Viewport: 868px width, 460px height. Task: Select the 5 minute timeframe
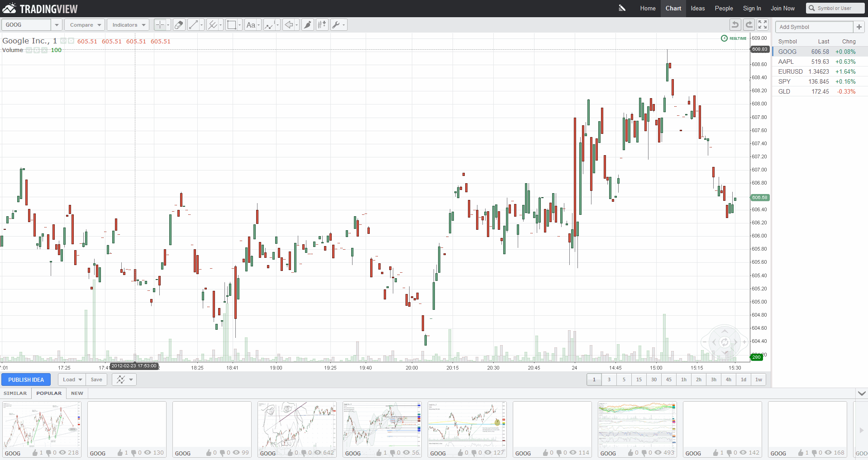click(624, 379)
